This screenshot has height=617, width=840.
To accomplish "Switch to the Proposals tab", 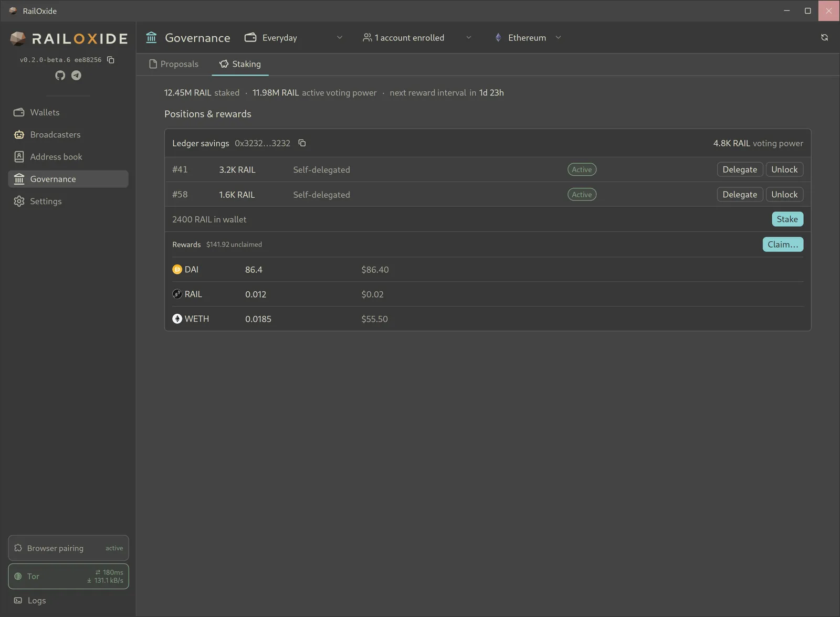I will click(174, 64).
